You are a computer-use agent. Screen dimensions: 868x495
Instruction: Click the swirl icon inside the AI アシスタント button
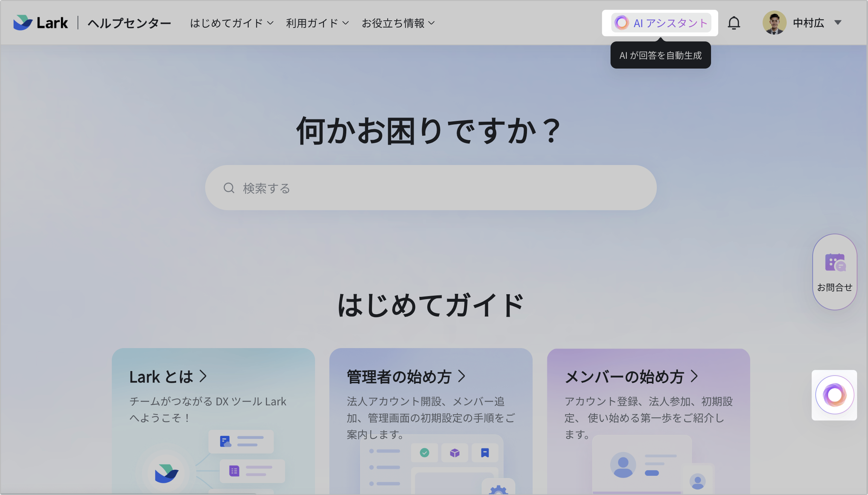(x=622, y=23)
